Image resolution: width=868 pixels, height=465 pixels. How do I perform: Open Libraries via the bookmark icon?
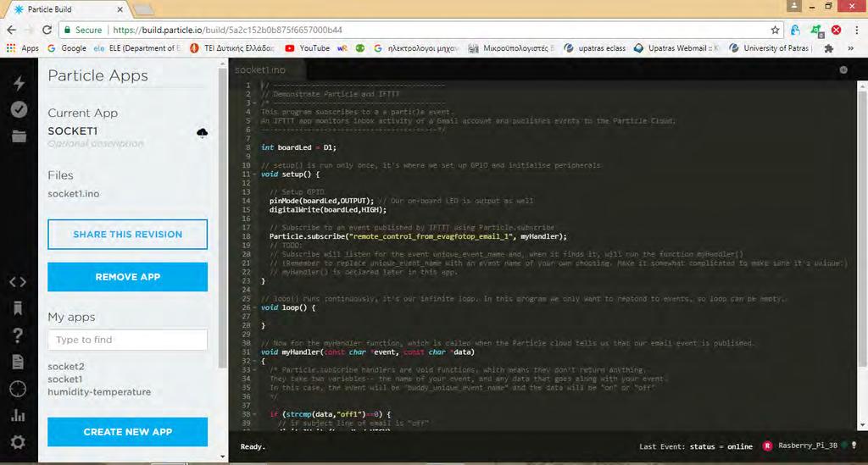[x=18, y=308]
